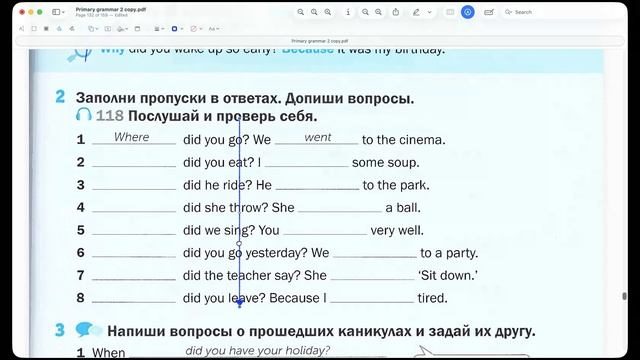This screenshot has height=360, width=640.
Task: Click the blank before 'some soup.'
Action: click(x=307, y=163)
